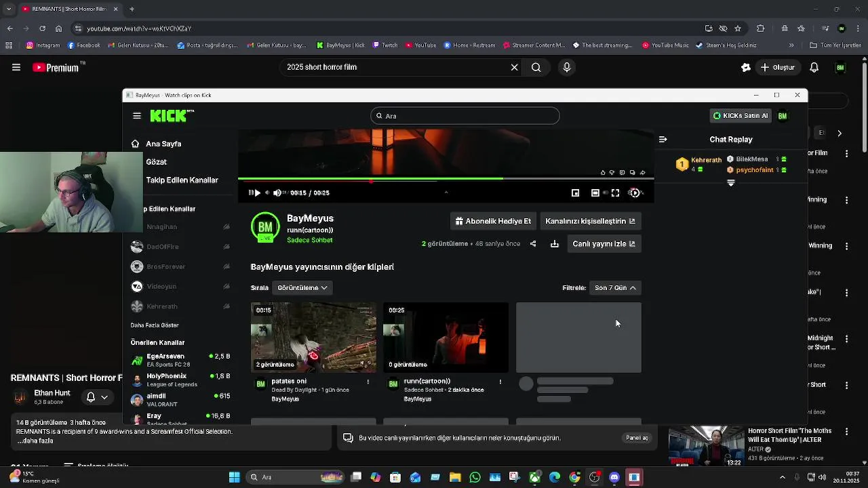868x488 pixels.
Task: Mute the Kick clip volume
Action: coord(277,193)
